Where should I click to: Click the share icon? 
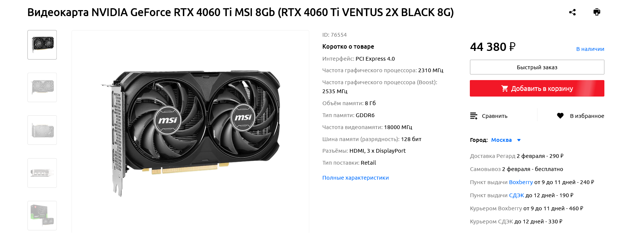[572, 12]
